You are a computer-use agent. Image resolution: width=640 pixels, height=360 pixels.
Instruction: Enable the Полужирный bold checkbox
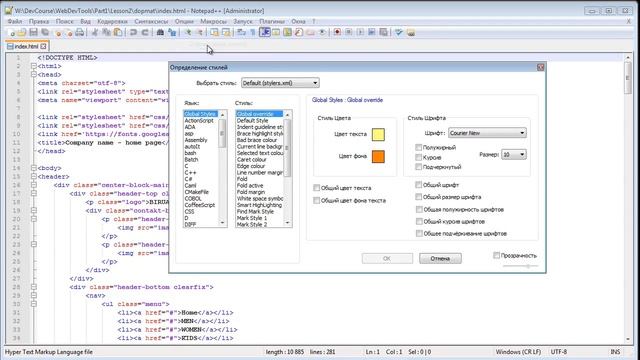coord(418,147)
